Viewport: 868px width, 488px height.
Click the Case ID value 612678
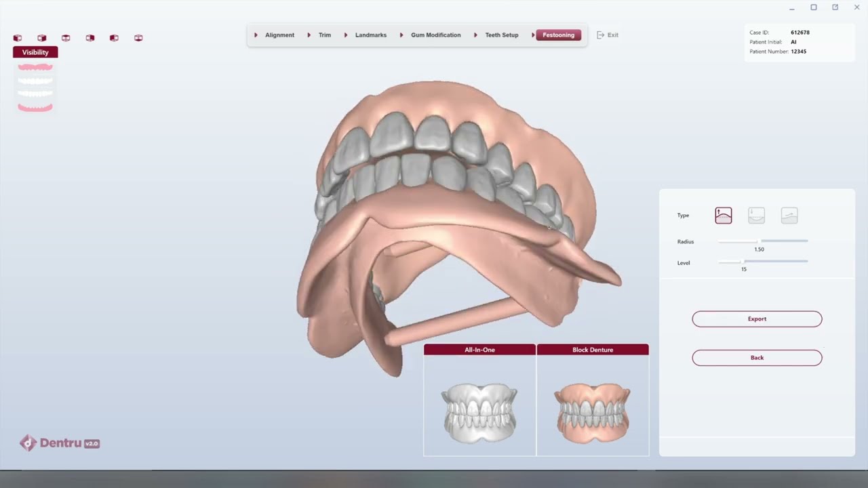800,33
